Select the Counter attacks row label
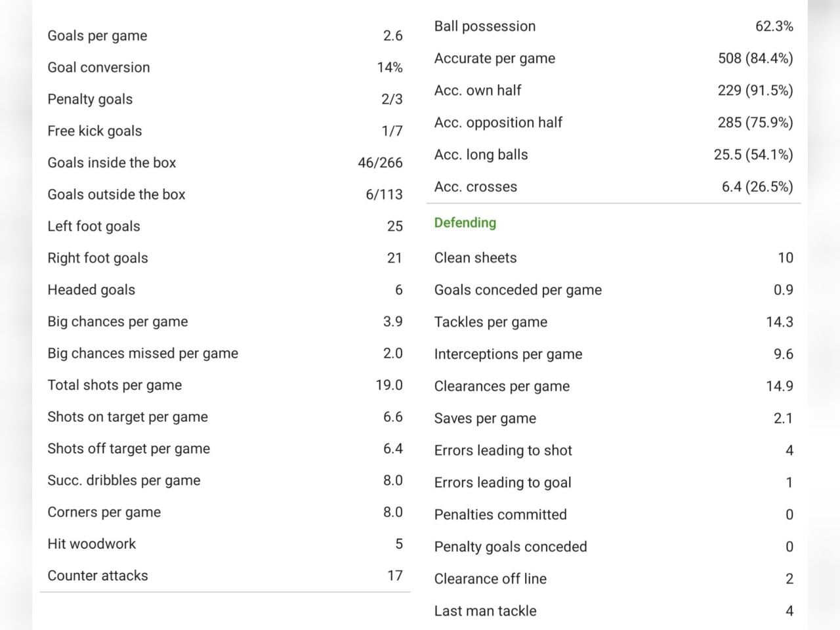840x630 pixels. click(97, 576)
